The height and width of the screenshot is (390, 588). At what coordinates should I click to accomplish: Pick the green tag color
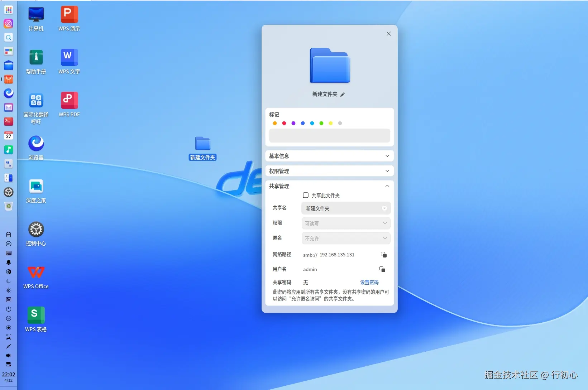pyautogui.click(x=321, y=123)
